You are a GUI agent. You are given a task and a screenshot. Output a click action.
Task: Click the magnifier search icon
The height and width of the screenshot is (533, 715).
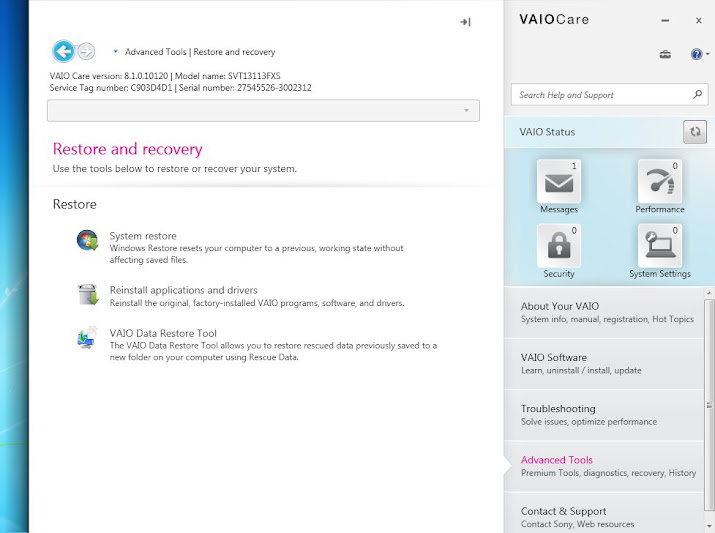click(x=697, y=94)
